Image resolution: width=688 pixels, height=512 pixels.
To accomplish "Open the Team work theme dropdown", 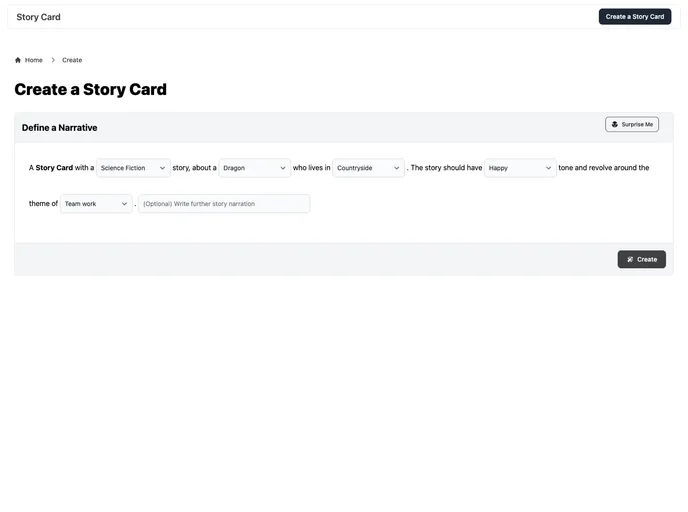I will pos(96,204).
